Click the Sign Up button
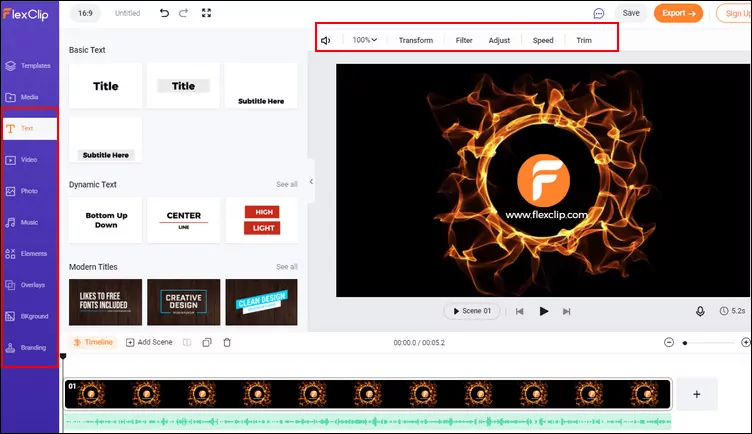 pos(734,13)
